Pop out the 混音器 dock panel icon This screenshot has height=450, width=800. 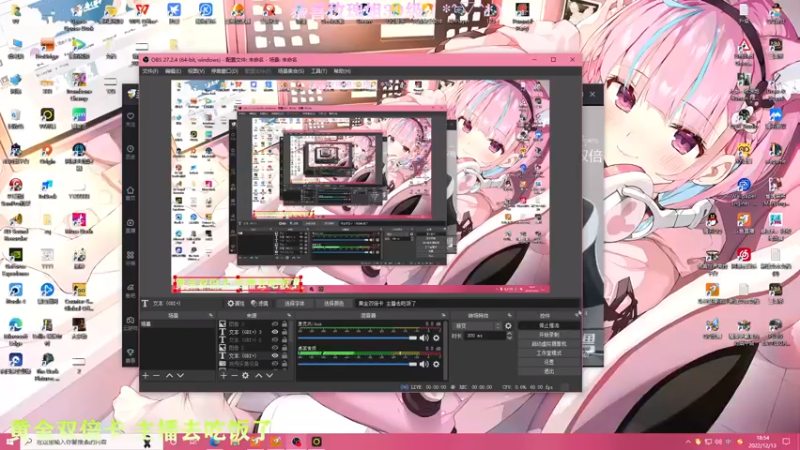443,315
